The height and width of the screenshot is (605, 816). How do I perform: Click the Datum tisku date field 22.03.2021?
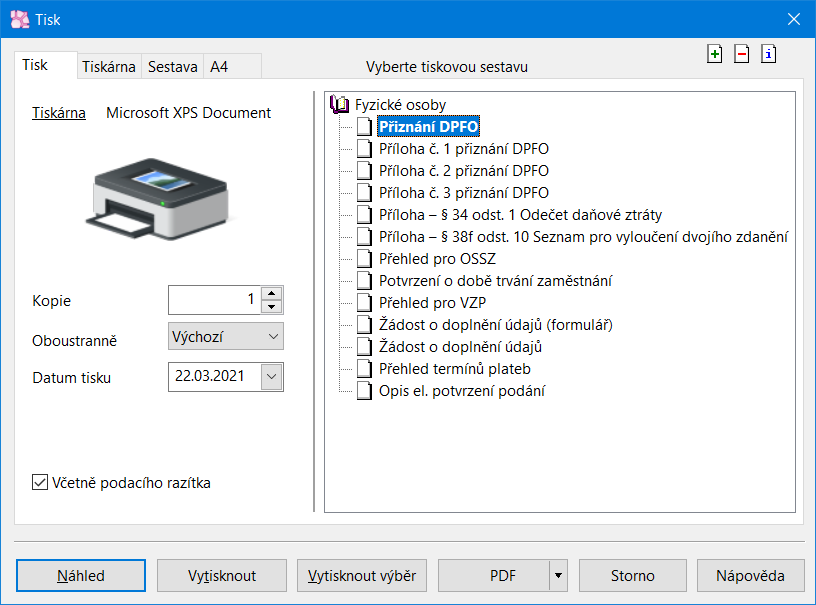pyautogui.click(x=214, y=376)
